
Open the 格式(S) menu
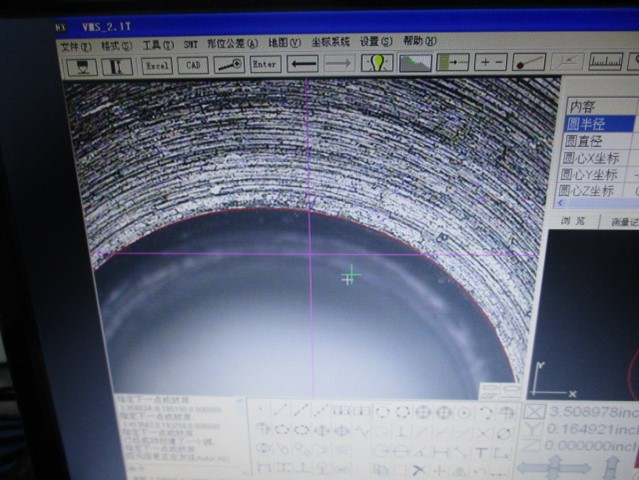(117, 46)
